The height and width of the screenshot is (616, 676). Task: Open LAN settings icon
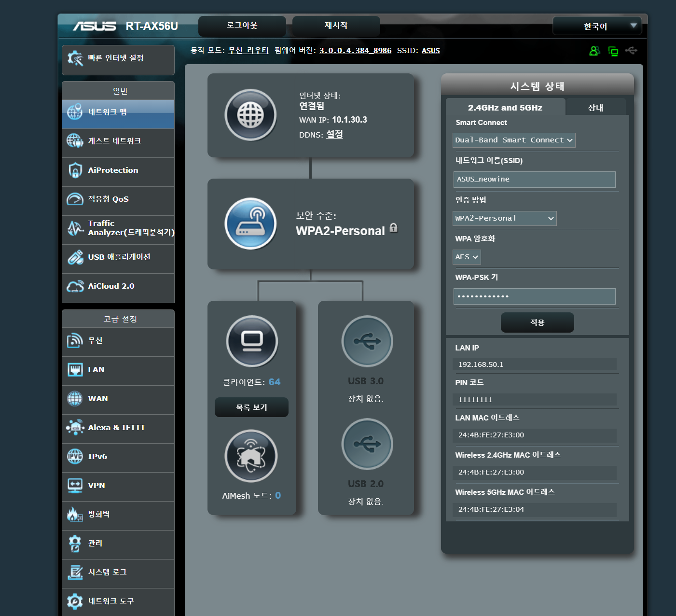[x=75, y=370]
